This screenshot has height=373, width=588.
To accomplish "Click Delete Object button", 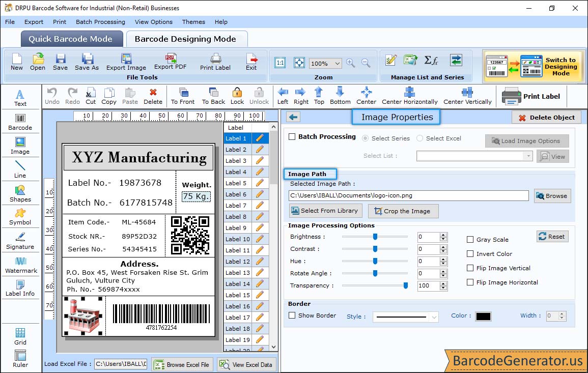I will pos(546,118).
